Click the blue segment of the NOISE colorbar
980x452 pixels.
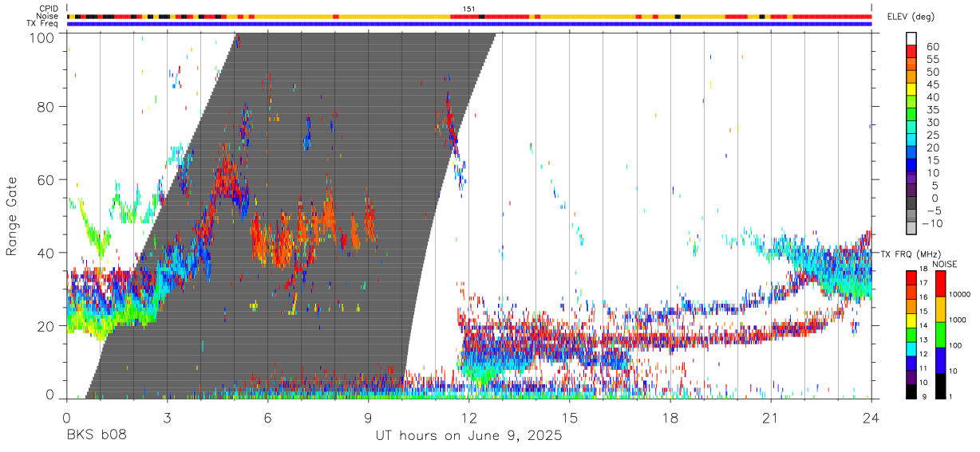pyautogui.click(x=939, y=360)
